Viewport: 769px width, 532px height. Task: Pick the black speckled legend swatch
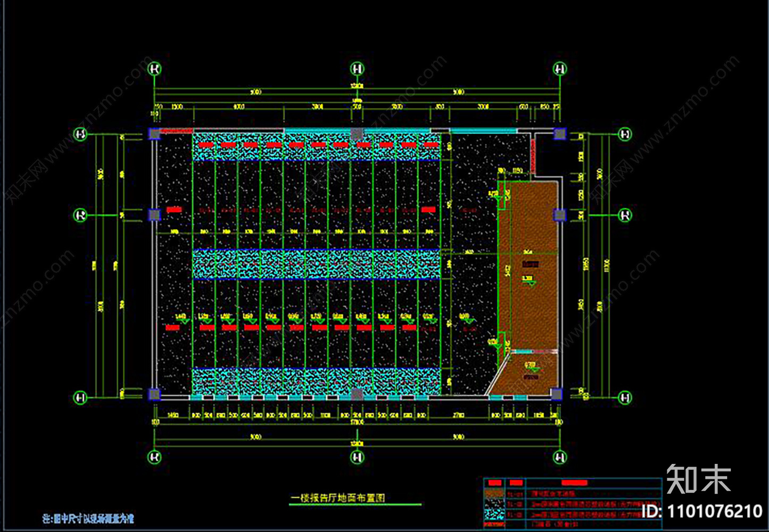(x=494, y=503)
